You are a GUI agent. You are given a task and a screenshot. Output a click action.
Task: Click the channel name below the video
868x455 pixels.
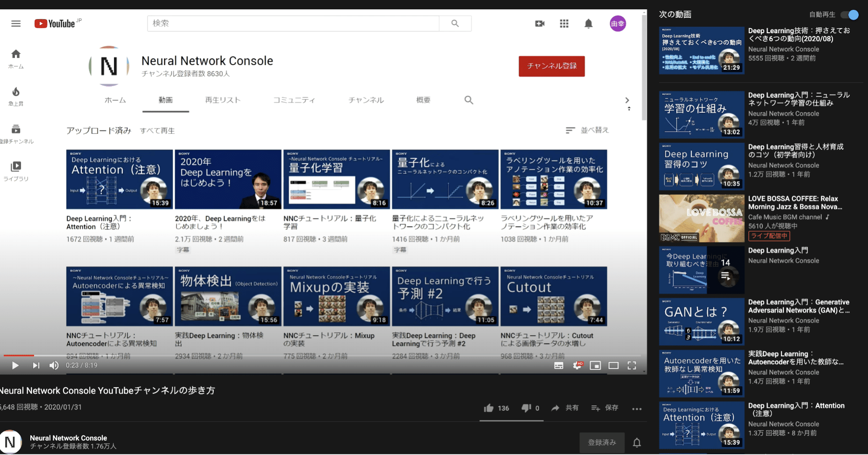point(68,438)
